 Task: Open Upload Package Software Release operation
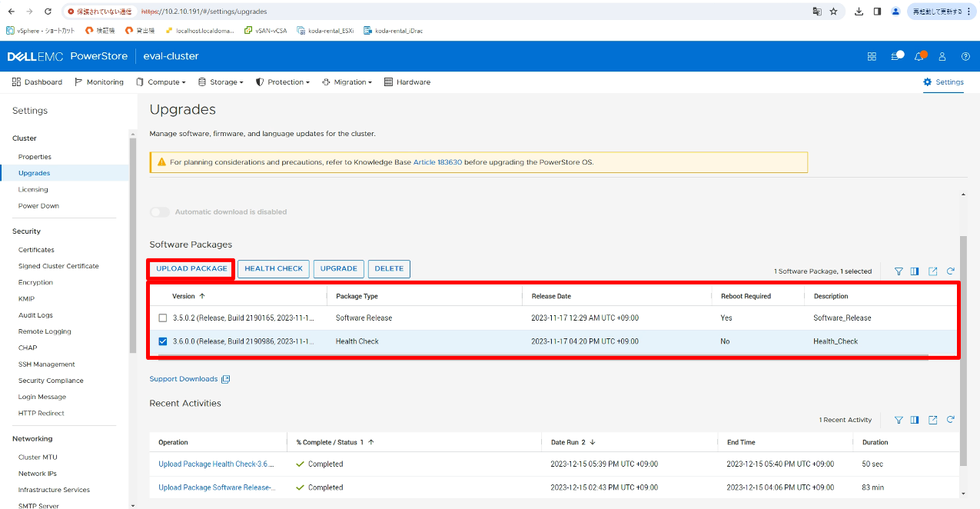coord(217,487)
